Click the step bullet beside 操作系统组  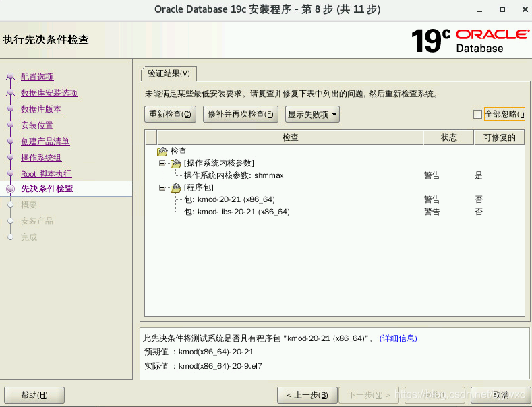coord(11,158)
